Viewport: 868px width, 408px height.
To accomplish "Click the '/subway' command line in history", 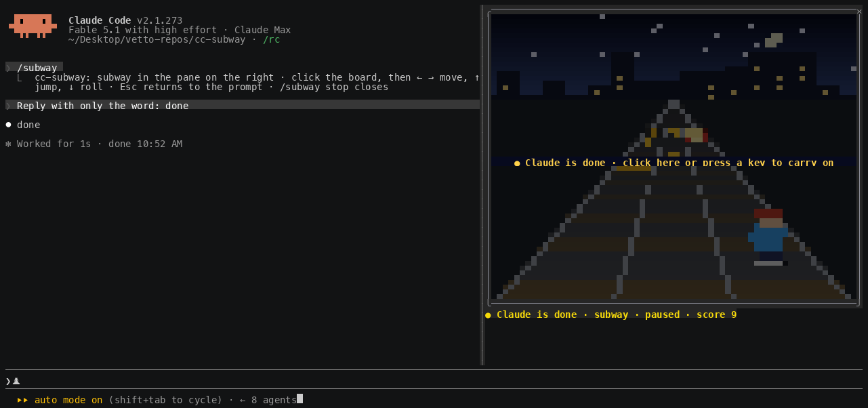I will pyautogui.click(x=34, y=67).
